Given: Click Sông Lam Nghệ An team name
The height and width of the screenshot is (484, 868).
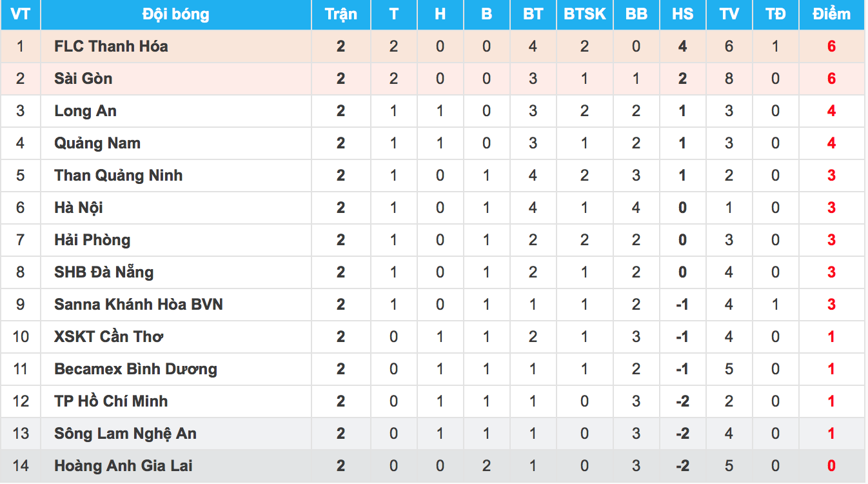Looking at the screenshot, I should click(x=125, y=434).
